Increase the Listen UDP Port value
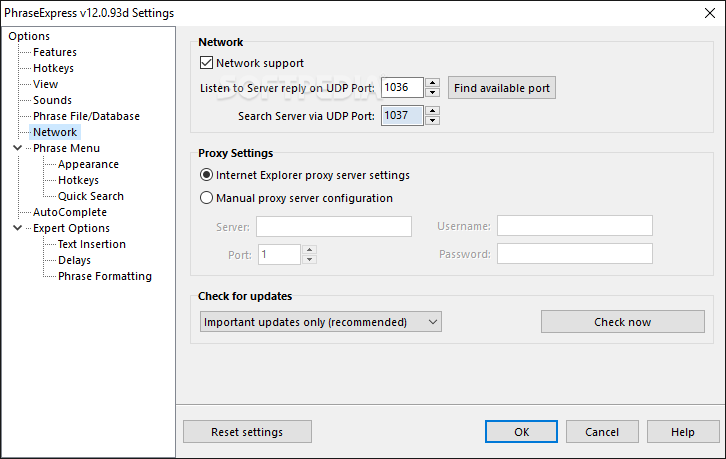 pos(432,83)
